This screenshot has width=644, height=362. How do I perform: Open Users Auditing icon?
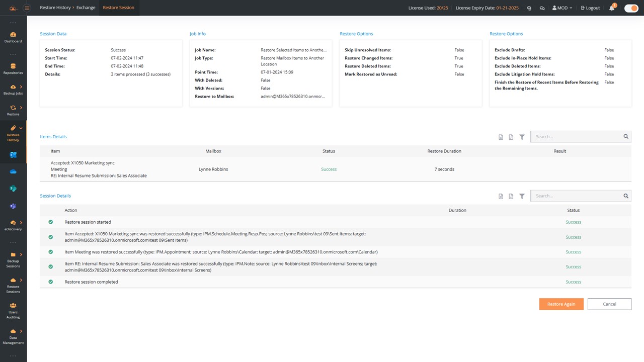pos(13,305)
